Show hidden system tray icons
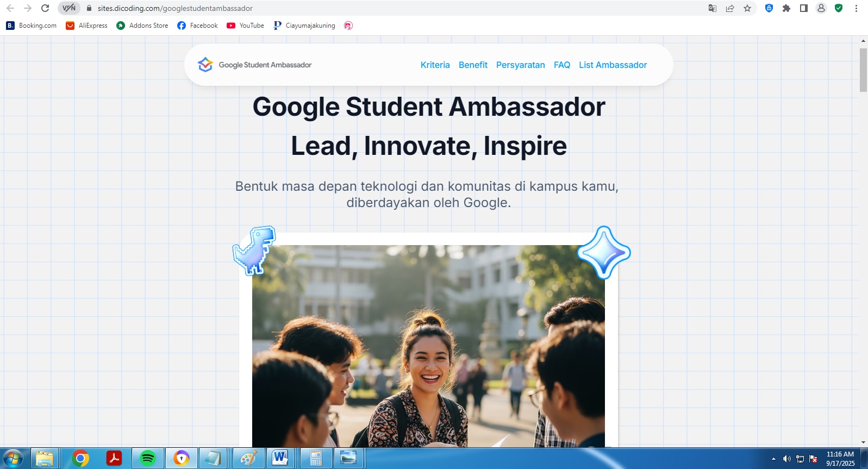The image size is (868, 469). [773, 459]
